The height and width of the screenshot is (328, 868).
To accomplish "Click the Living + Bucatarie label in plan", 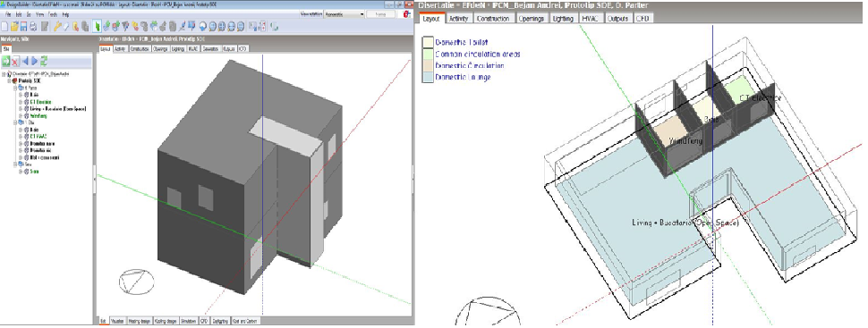I will pyautogui.click(x=685, y=223).
